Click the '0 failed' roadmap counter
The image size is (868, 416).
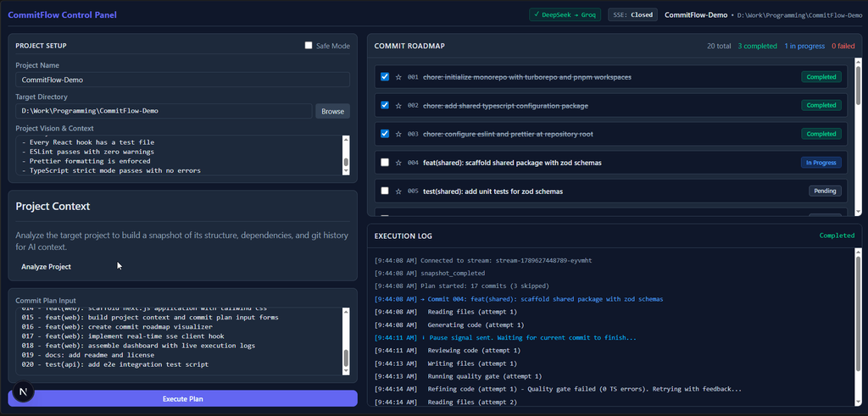tap(843, 46)
